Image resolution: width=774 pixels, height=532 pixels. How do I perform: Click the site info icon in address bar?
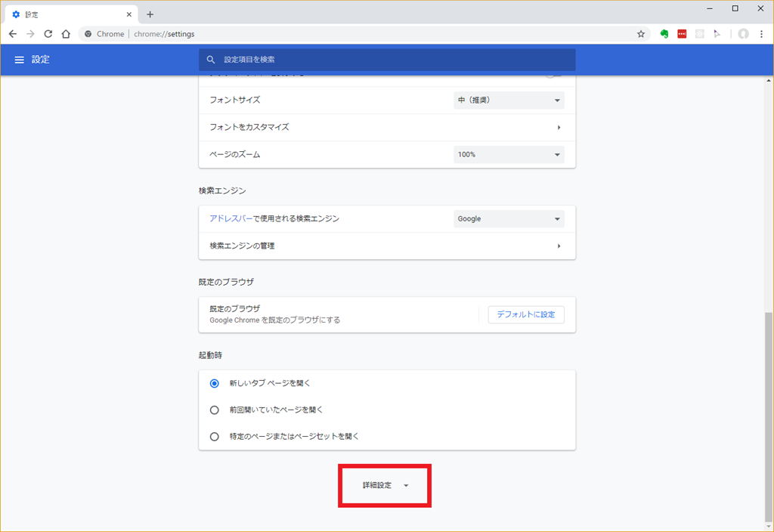coord(88,34)
